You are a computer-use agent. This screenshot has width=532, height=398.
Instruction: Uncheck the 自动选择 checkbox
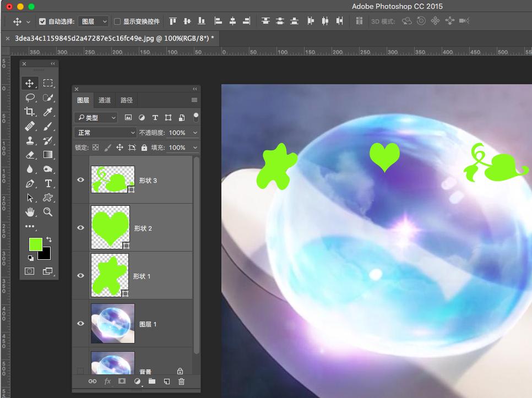(42, 21)
